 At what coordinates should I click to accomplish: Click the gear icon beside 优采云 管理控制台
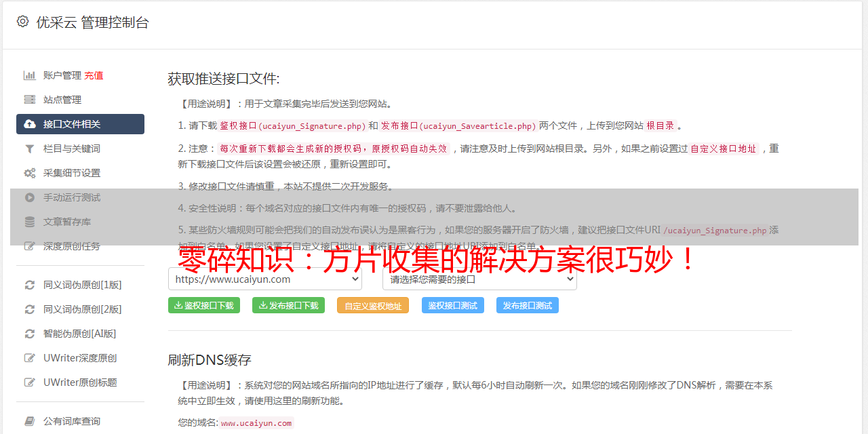click(22, 22)
